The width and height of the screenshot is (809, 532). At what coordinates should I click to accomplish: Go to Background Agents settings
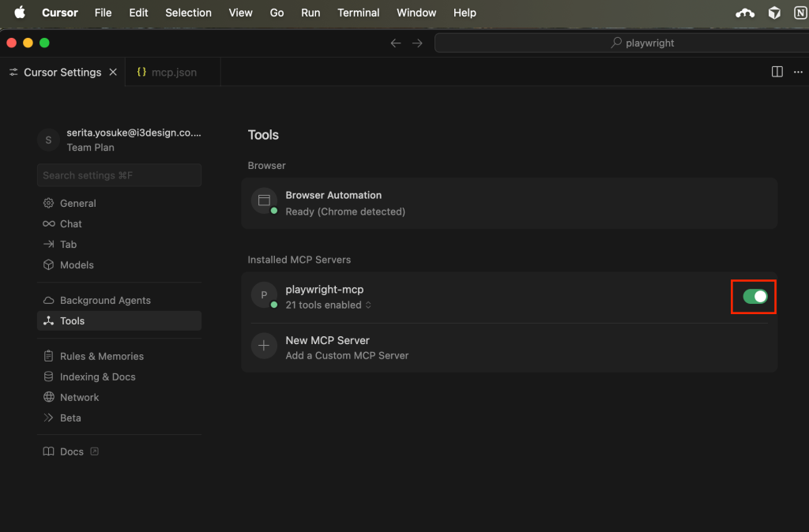coord(104,300)
